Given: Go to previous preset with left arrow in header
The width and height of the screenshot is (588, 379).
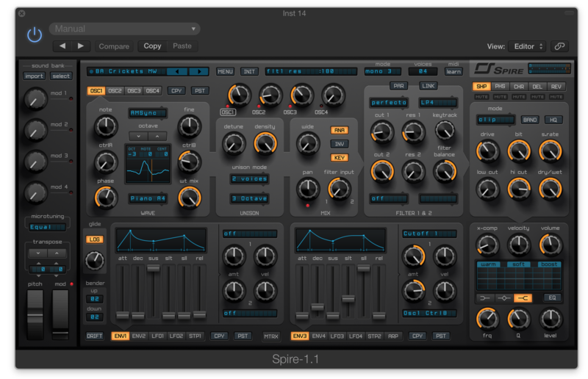Looking at the screenshot, I should [62, 46].
